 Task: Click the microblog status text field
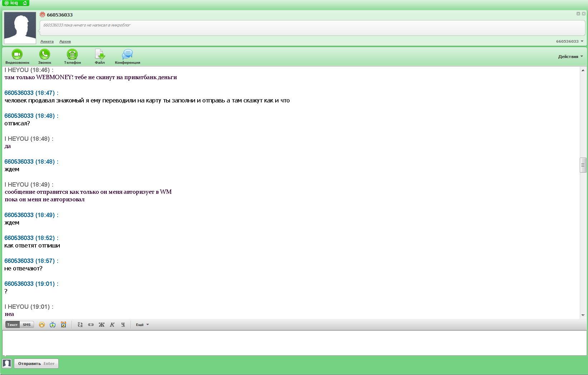point(312,28)
